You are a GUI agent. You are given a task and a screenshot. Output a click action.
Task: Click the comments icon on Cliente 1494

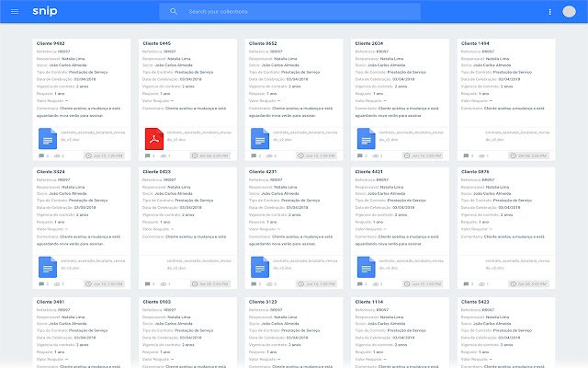pyautogui.click(x=466, y=155)
